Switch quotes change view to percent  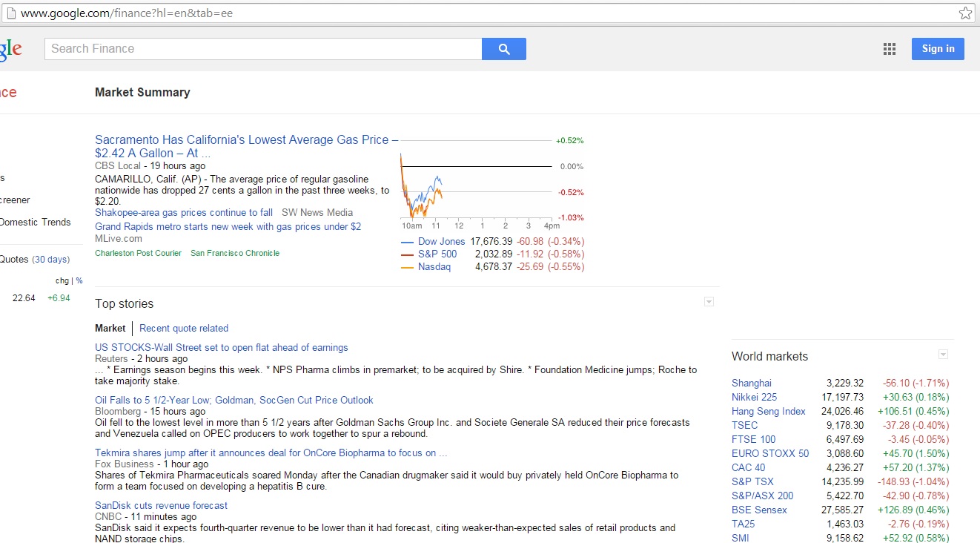[x=79, y=280]
